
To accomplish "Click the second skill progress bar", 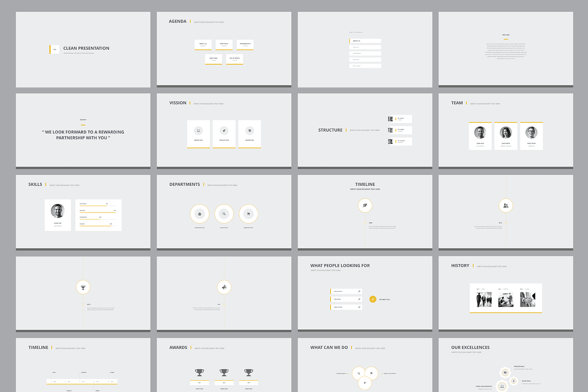I will [x=98, y=213].
